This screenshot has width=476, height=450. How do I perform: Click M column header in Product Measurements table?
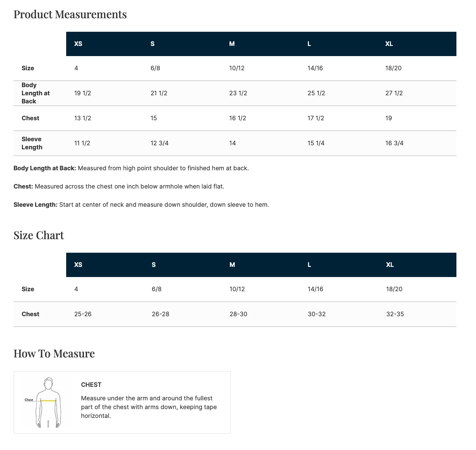[x=232, y=44]
